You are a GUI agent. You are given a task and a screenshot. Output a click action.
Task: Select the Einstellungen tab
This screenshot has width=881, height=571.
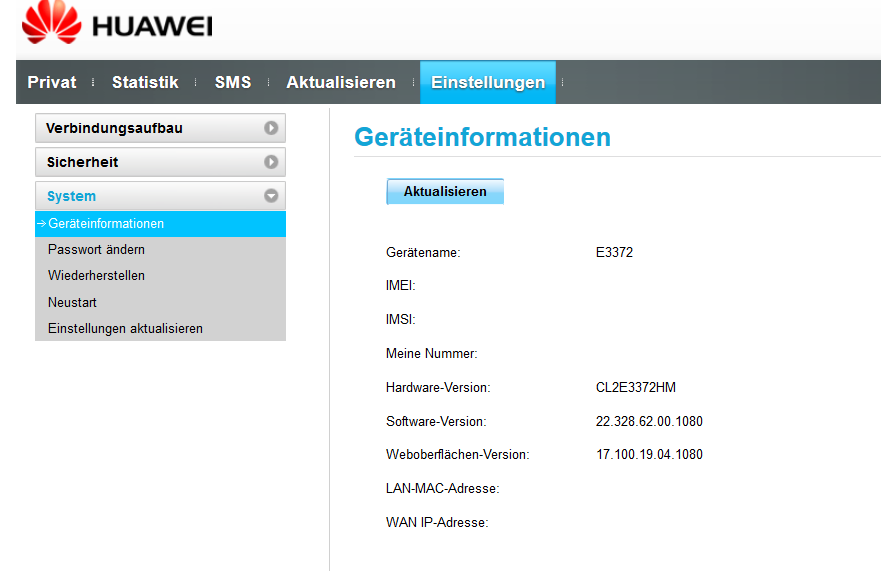pos(488,82)
